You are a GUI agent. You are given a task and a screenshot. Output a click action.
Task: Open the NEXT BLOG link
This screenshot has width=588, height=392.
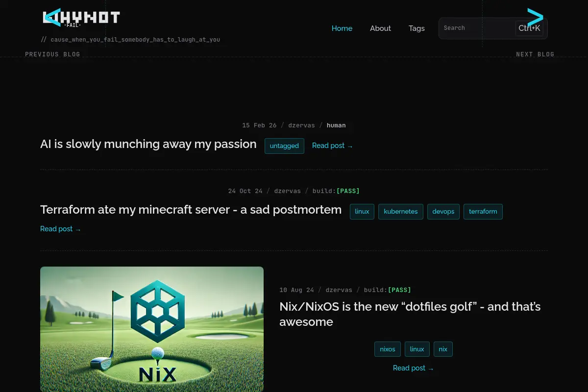click(x=535, y=54)
